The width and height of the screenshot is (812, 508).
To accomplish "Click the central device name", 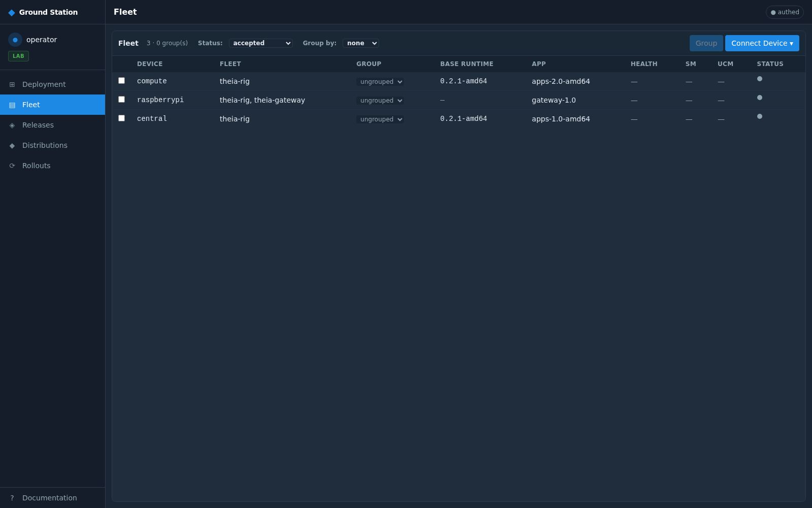I will (152, 119).
